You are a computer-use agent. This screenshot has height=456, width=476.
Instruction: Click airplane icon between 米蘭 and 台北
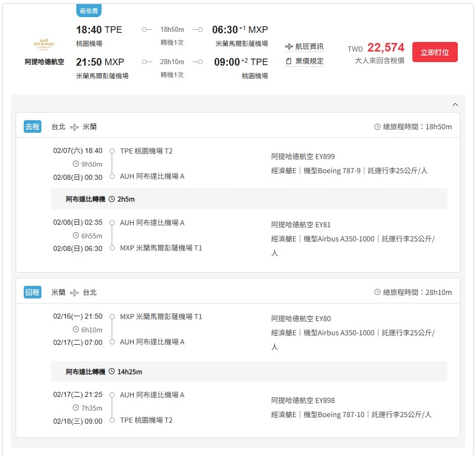[74, 292]
